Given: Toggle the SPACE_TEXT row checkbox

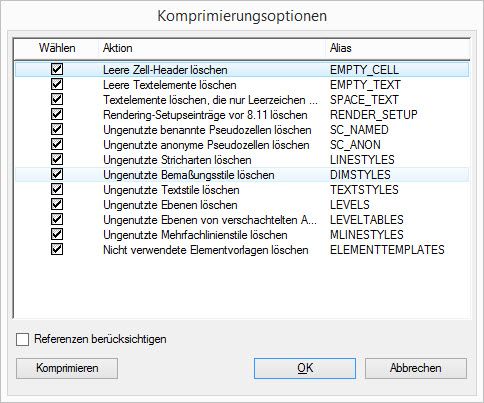Looking at the screenshot, I should pos(57,99).
